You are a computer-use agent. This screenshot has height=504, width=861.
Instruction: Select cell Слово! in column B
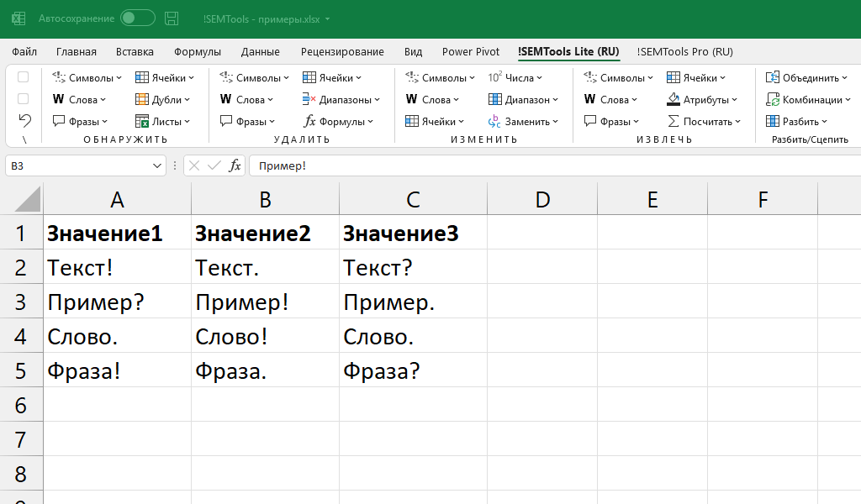click(x=265, y=336)
